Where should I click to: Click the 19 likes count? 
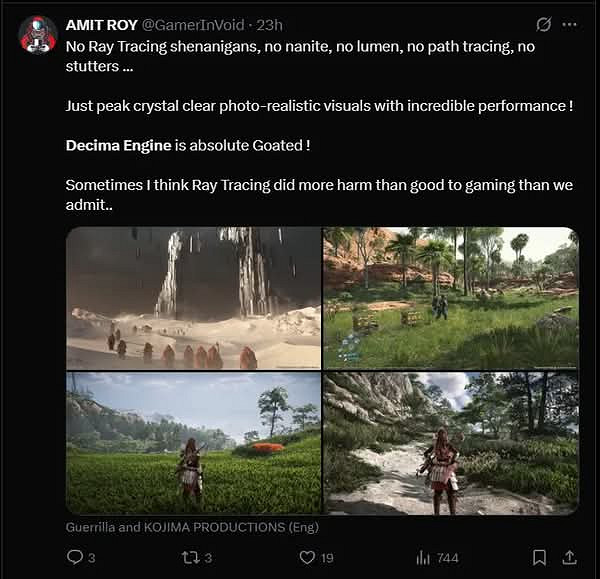(x=327, y=557)
